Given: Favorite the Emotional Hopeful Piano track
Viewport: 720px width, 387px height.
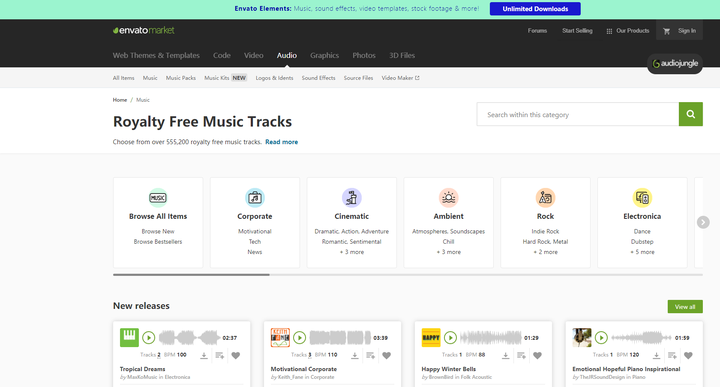Looking at the screenshot, I should point(688,355).
